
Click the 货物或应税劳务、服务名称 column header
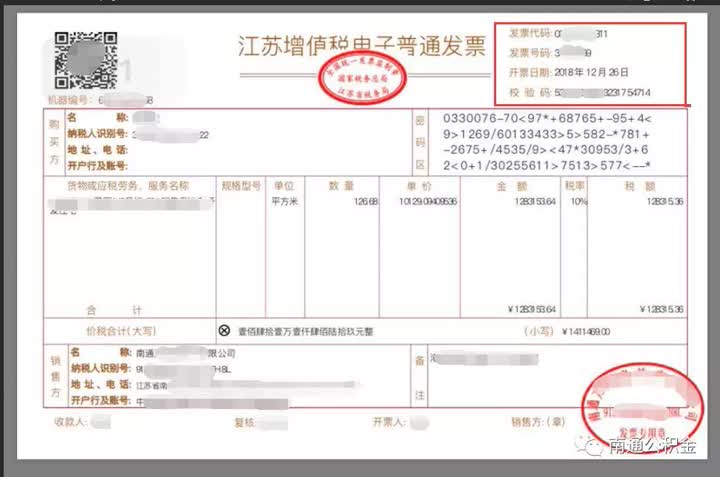(x=128, y=186)
